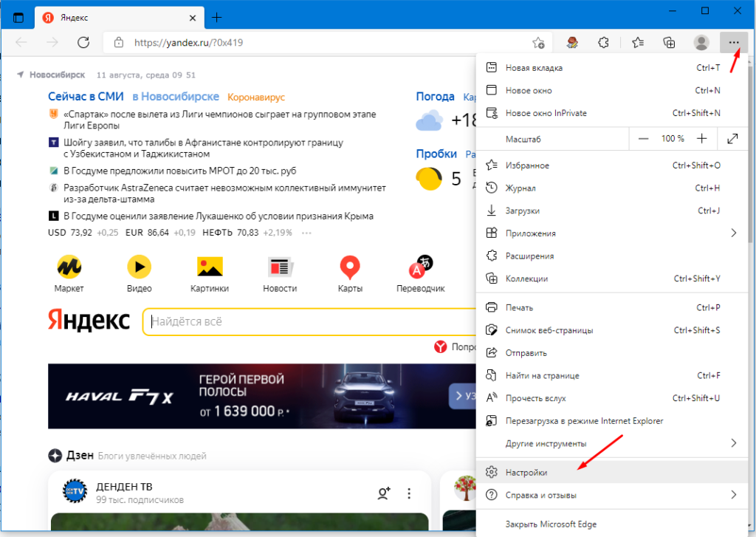
Task: Click the Refresh page icon
Action: [83, 43]
